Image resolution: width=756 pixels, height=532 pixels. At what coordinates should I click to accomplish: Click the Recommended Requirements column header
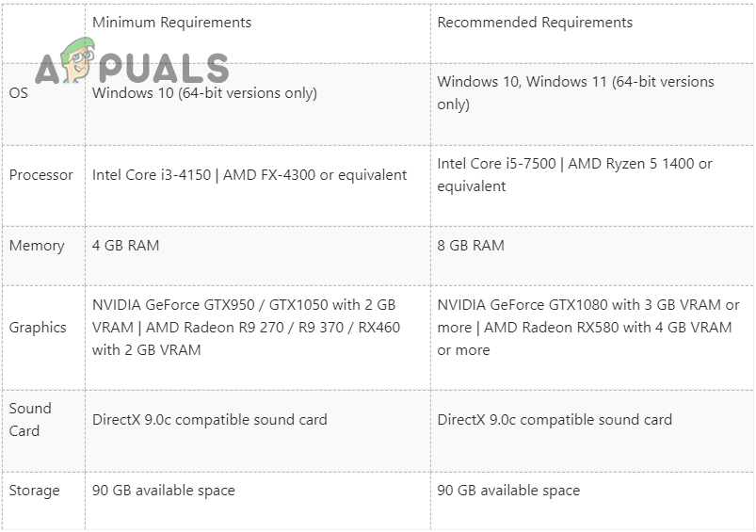click(x=535, y=22)
